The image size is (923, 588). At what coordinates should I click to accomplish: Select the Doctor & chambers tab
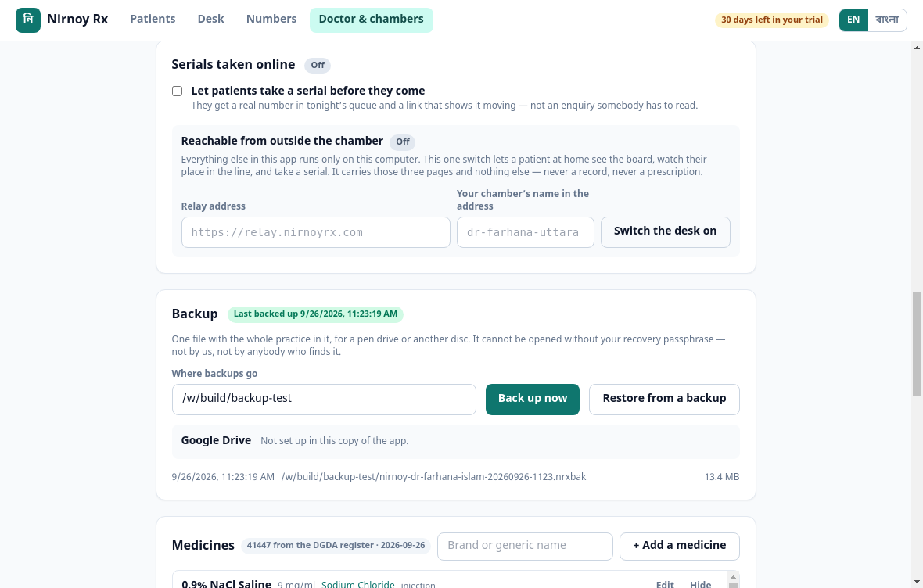pos(372,20)
